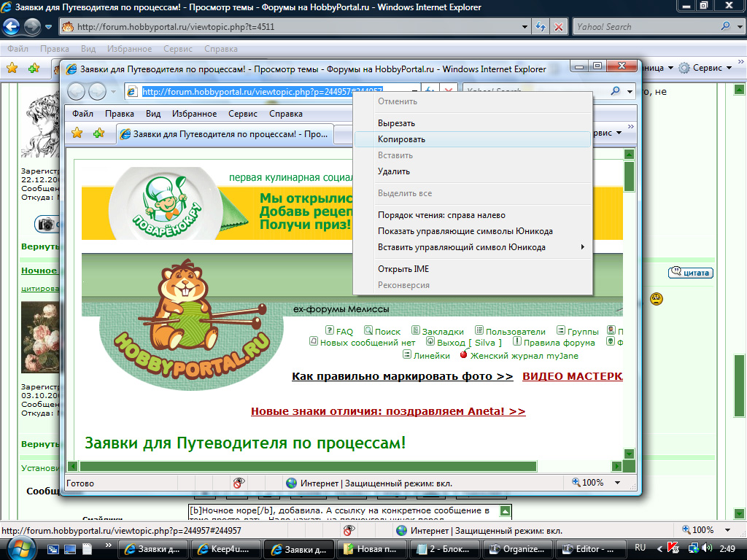Select Копировать from the context menu
The height and width of the screenshot is (560, 747).
point(401,139)
